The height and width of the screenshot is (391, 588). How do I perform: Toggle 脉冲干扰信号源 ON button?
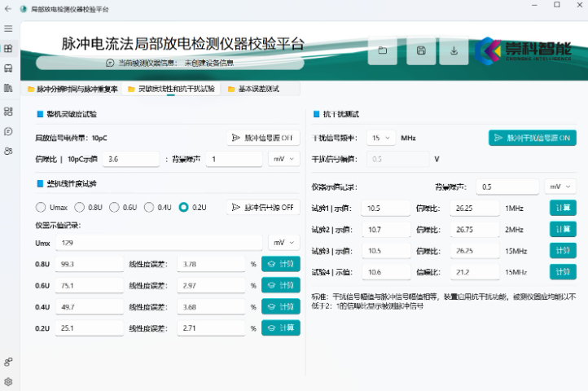[533, 138]
